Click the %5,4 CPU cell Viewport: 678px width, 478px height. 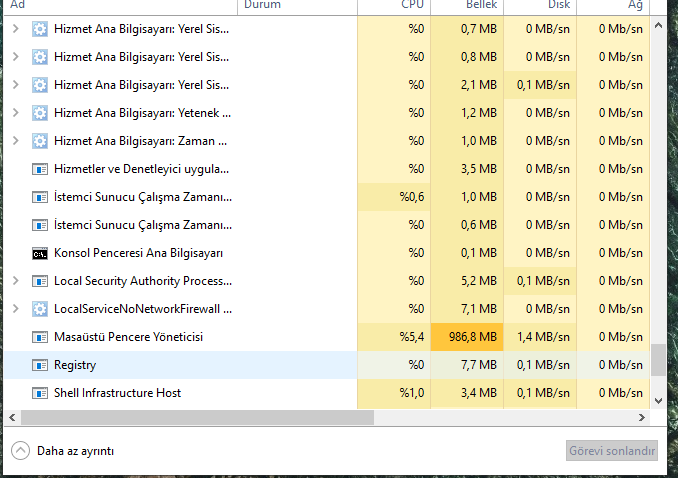(x=394, y=337)
